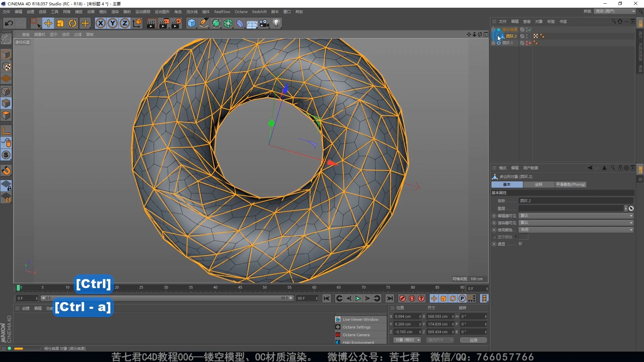Toggle 编辑器可见 animation radio dot
644x362 pixels.
(x=494, y=216)
